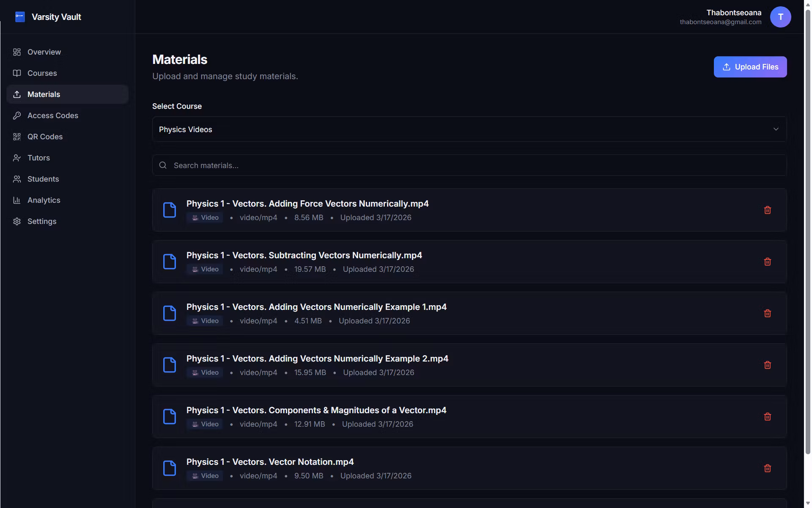This screenshot has height=508, width=812.
Task: Open the Select Course dropdown
Action: (x=469, y=129)
